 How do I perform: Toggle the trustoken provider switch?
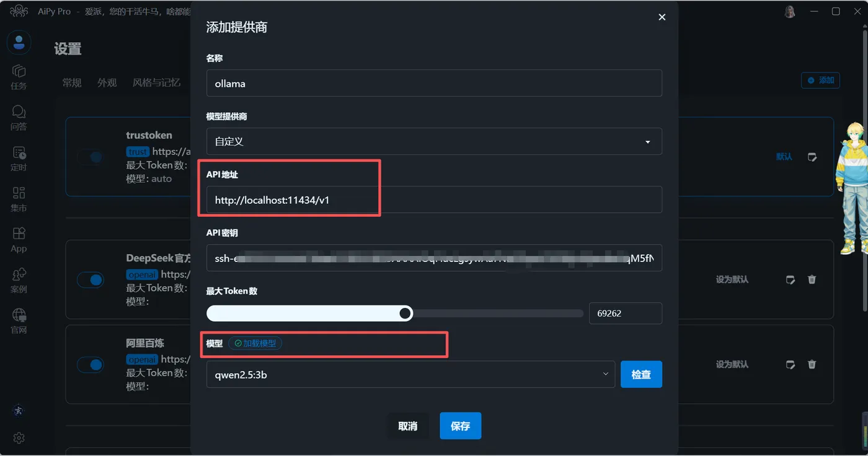[x=91, y=157]
